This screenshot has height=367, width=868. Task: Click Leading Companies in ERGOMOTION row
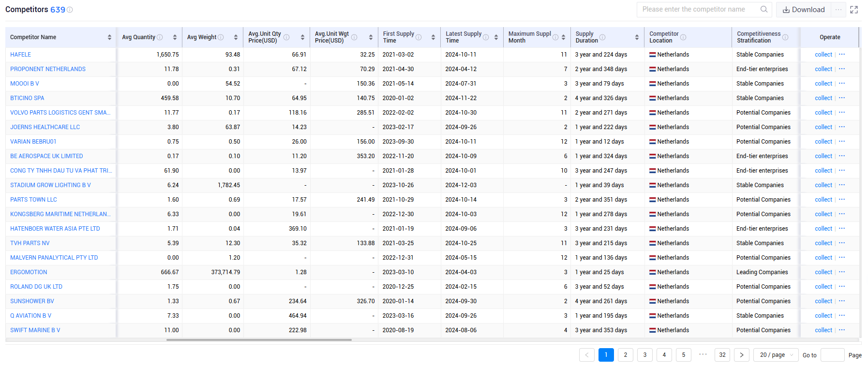(762, 272)
